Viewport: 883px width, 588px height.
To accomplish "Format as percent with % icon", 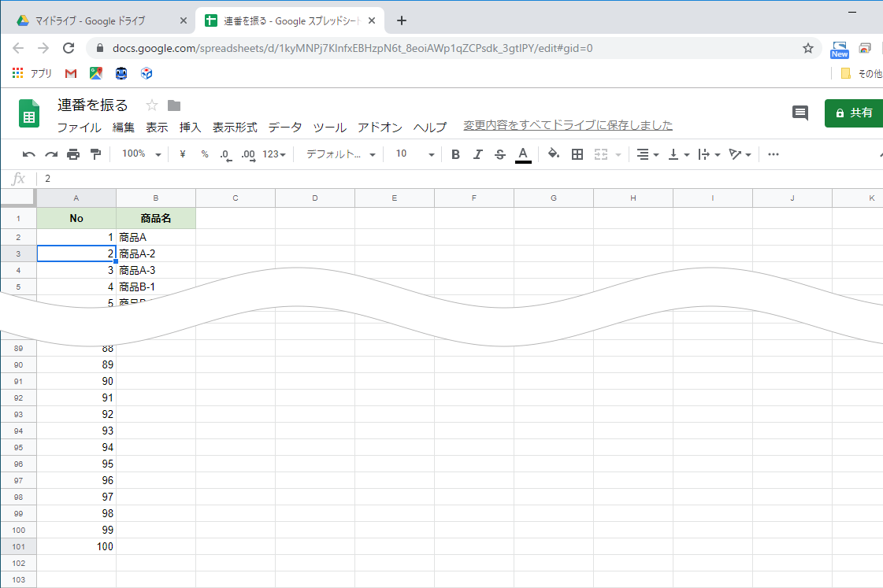I will click(x=205, y=154).
